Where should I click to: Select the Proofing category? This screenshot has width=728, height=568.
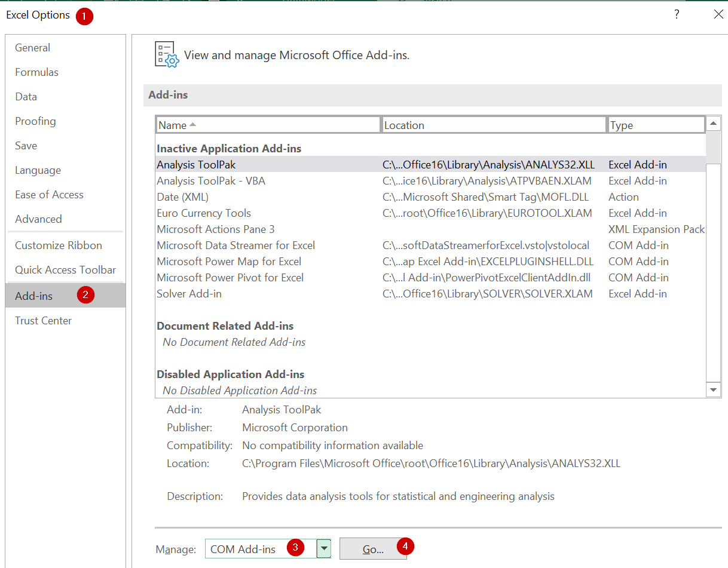35,121
